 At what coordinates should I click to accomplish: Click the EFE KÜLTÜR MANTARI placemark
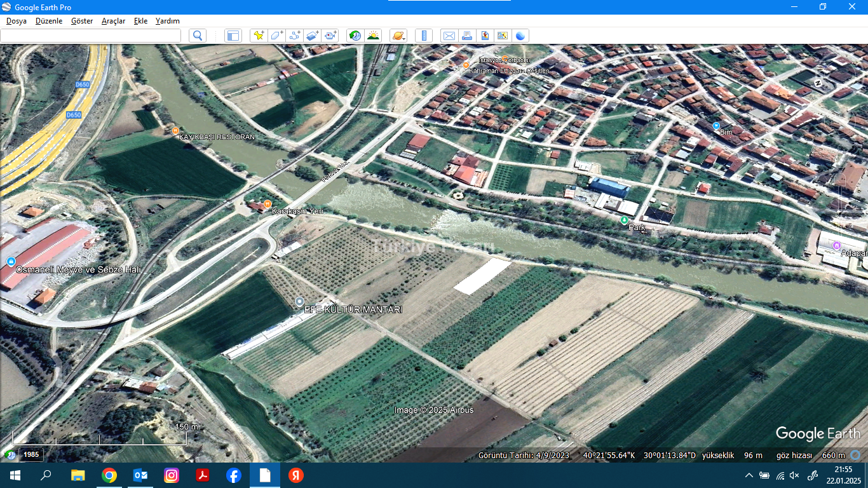[x=300, y=302]
